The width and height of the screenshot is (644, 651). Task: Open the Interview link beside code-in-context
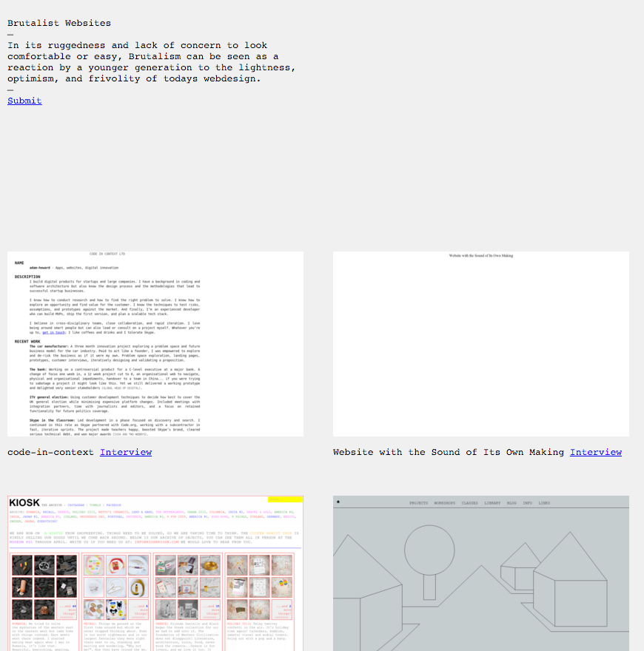pos(126,452)
